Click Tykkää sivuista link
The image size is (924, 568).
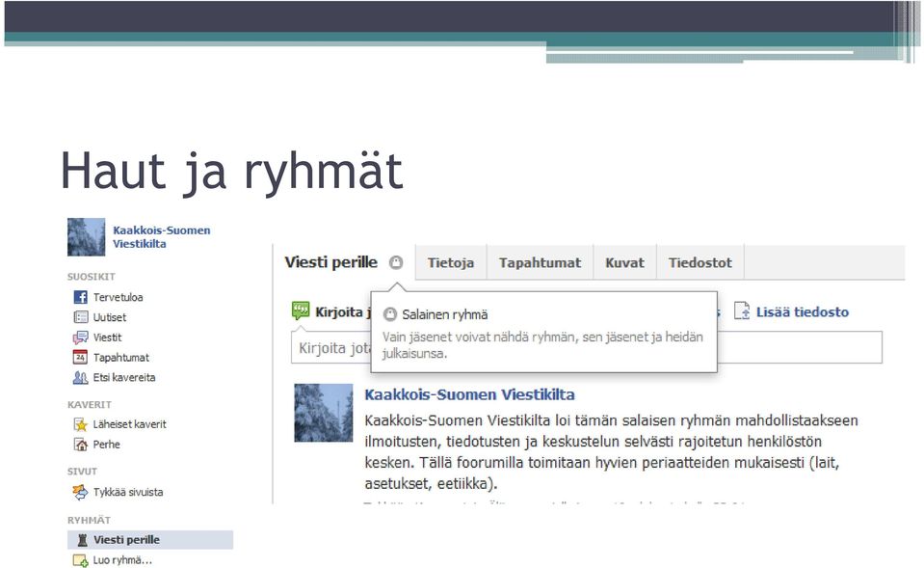pyautogui.click(x=128, y=492)
